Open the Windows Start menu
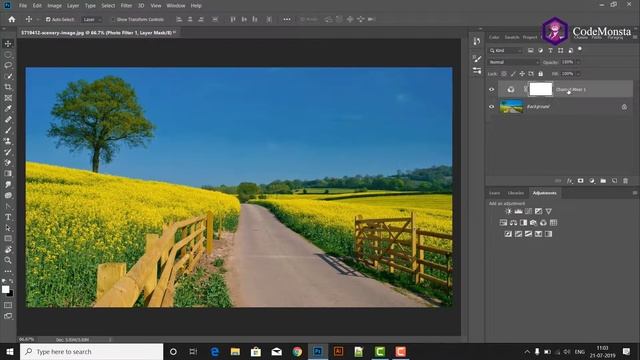 [10, 351]
